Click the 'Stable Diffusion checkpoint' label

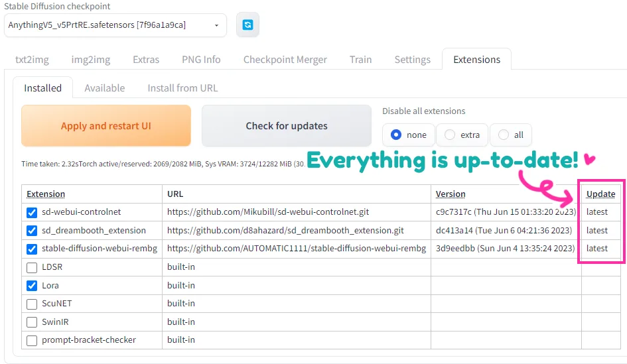click(x=57, y=7)
